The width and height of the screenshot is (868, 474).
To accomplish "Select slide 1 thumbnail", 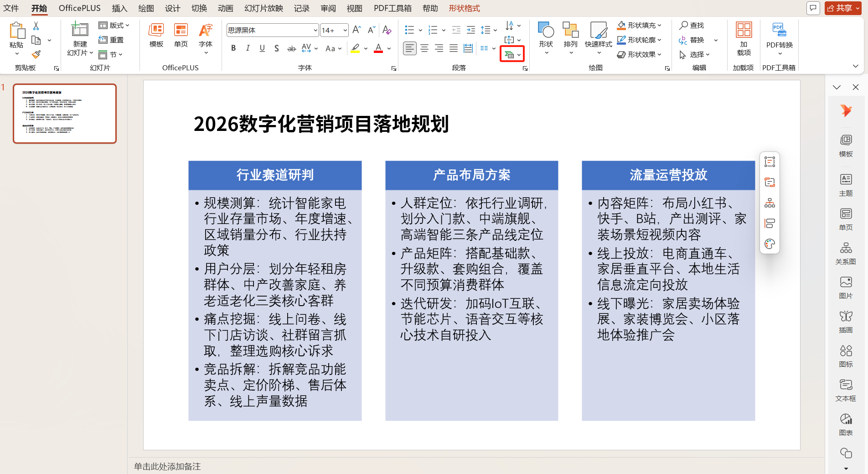I will (65, 114).
